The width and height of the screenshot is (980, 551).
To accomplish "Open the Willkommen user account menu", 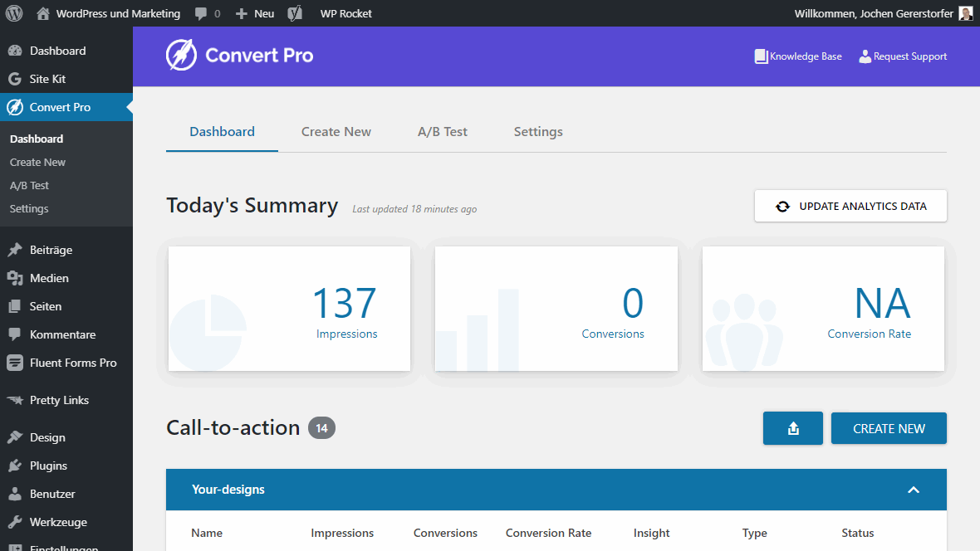I will 873,13.
